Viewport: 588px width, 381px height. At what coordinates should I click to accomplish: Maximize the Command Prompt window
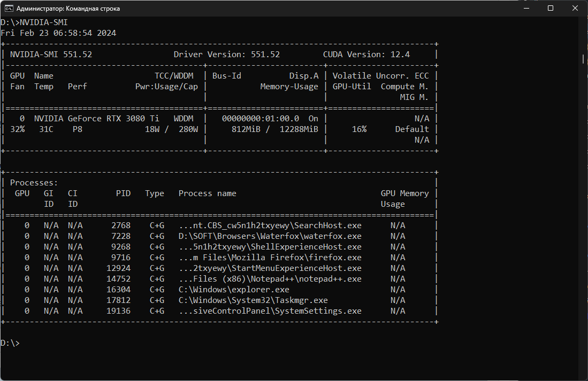551,9
